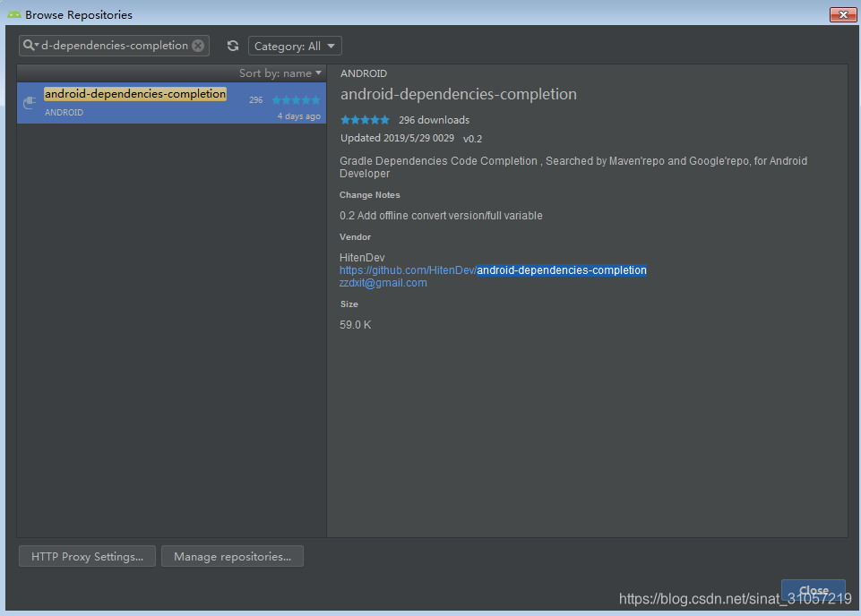The width and height of the screenshot is (861, 616).
Task: Click the '4 days ago' text in list
Action: coord(298,116)
